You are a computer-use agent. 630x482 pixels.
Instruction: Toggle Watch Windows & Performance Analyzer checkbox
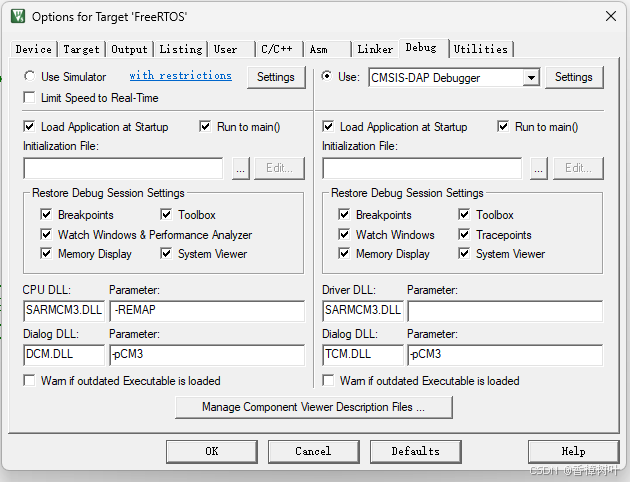[46, 234]
